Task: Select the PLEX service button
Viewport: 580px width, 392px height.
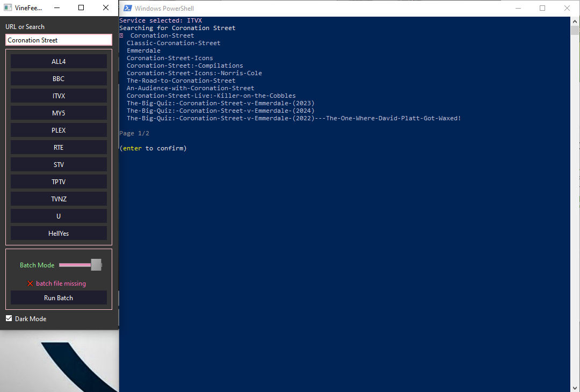Action: pos(59,130)
